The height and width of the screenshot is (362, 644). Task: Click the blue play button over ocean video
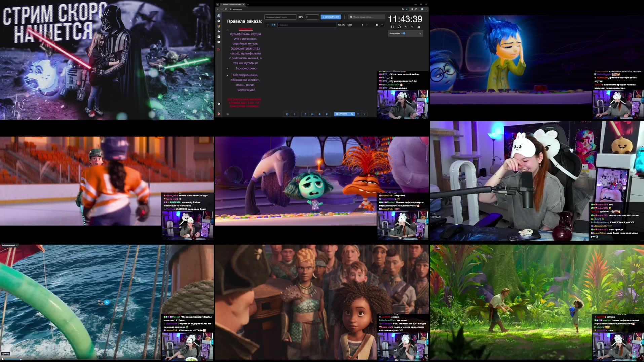pyautogui.click(x=107, y=302)
